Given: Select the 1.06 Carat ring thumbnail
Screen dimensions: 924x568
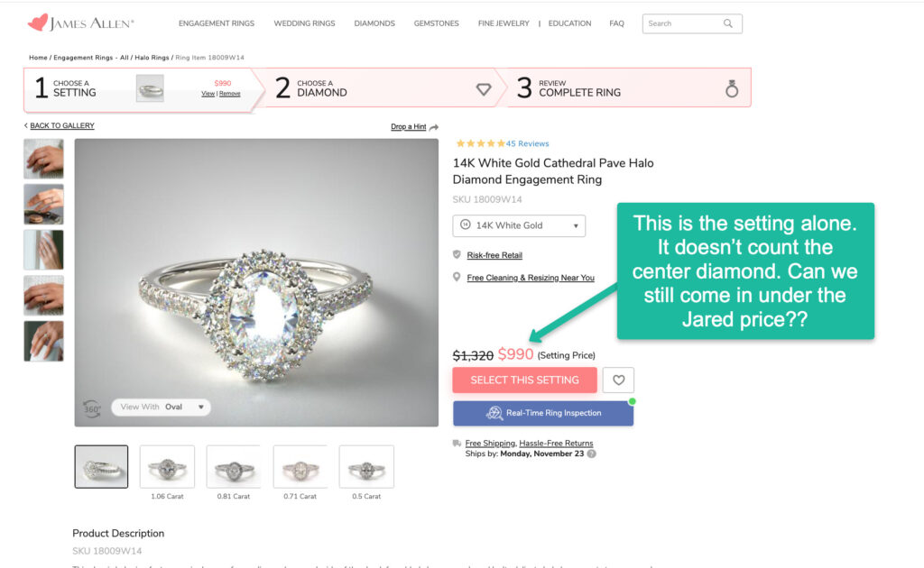Looking at the screenshot, I should (167, 467).
